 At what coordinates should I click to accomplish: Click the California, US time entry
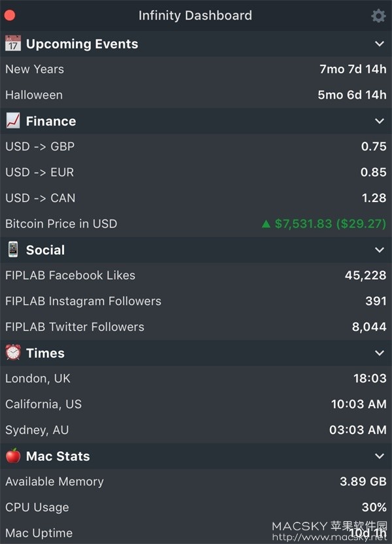point(196,404)
